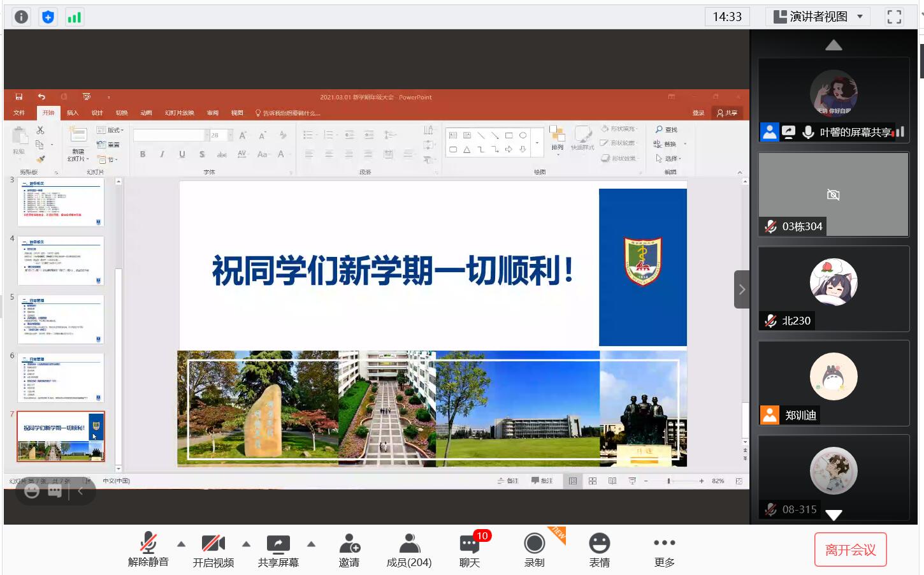Expand video options arrow beside 开启视频
The image size is (924, 575).
click(246, 544)
